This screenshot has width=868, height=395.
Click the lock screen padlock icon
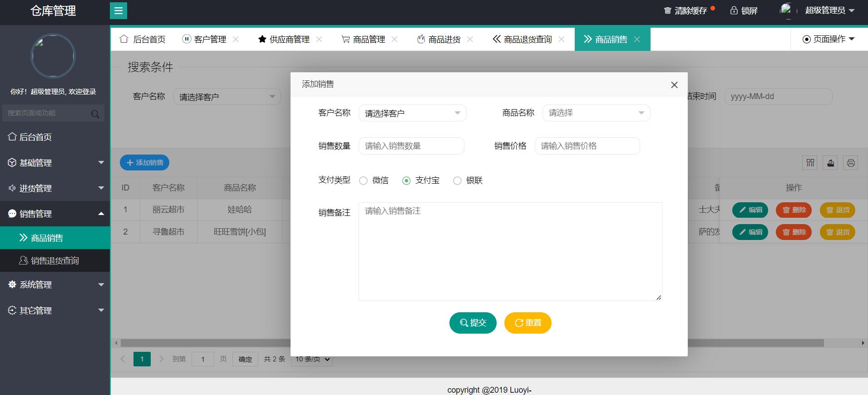click(734, 10)
